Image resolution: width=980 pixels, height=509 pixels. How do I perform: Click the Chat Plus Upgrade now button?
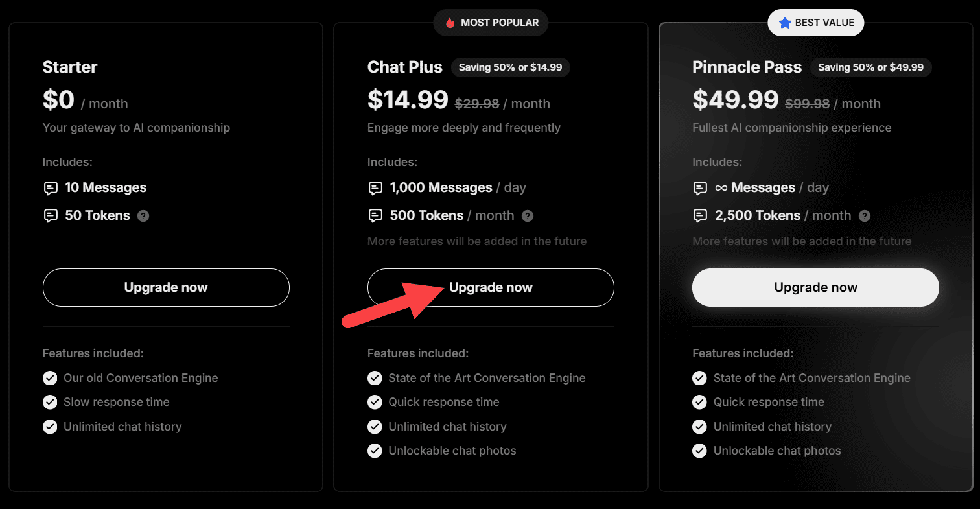coord(491,287)
